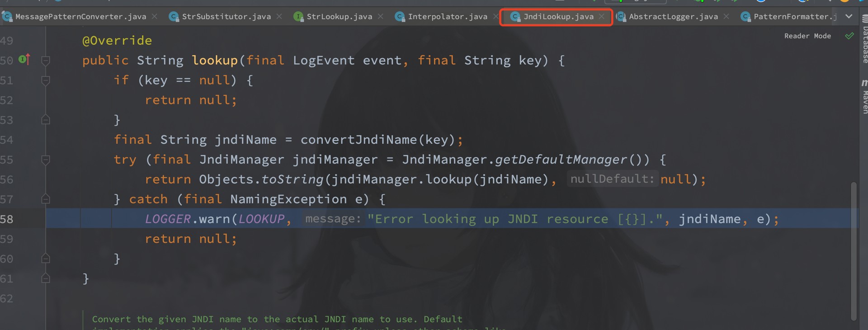The height and width of the screenshot is (330, 868).
Task: Activate the JndiLookup.java tab
Action: (x=558, y=17)
